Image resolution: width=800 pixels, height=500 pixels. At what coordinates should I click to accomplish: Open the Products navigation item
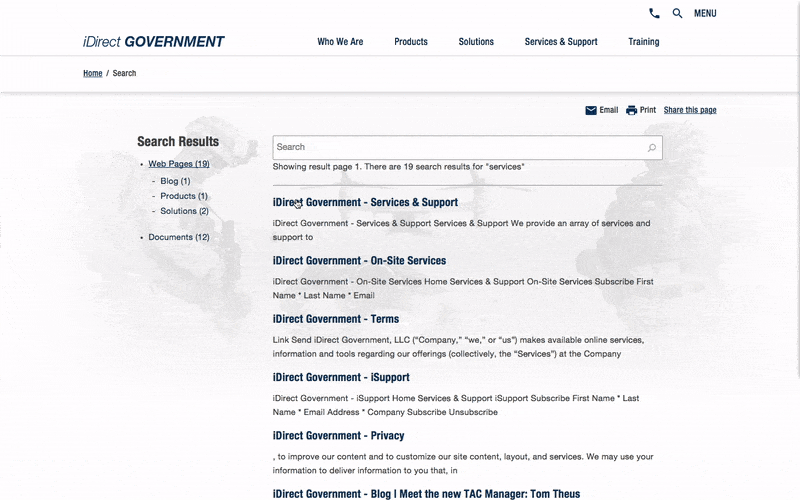point(411,42)
